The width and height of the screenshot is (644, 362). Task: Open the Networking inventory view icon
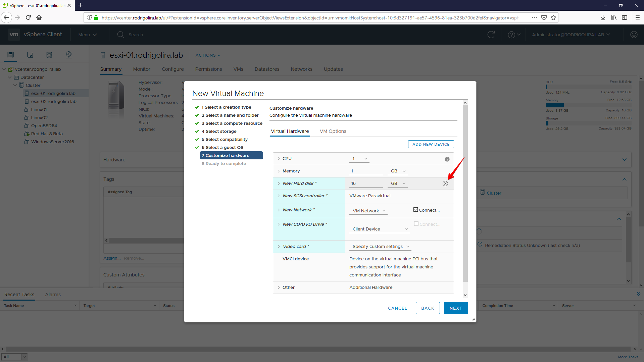pos(69,55)
